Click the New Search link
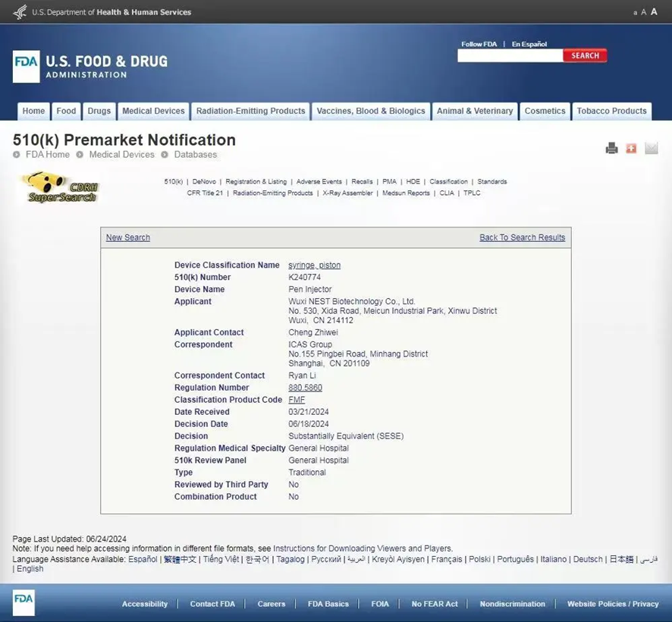 pos(127,237)
